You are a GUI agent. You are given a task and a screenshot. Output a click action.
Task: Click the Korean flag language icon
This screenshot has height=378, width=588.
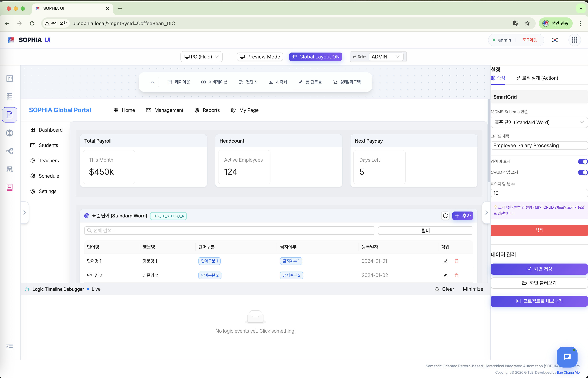pyautogui.click(x=555, y=40)
